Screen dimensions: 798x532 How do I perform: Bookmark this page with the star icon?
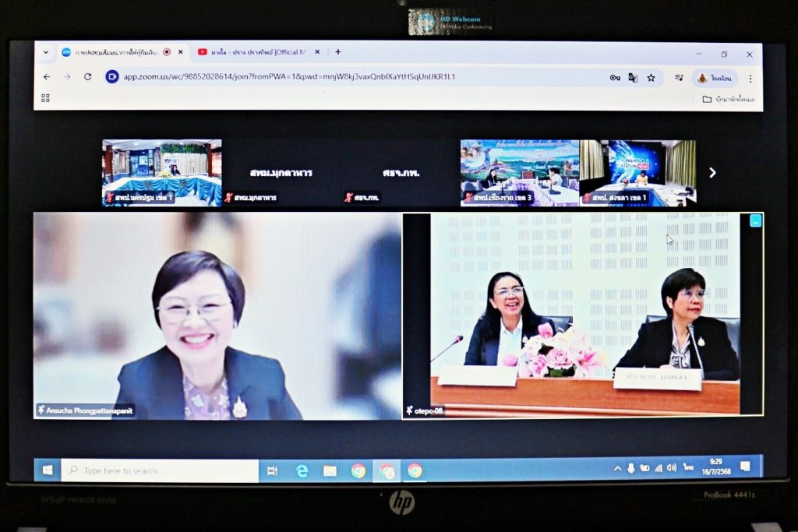pos(651,78)
